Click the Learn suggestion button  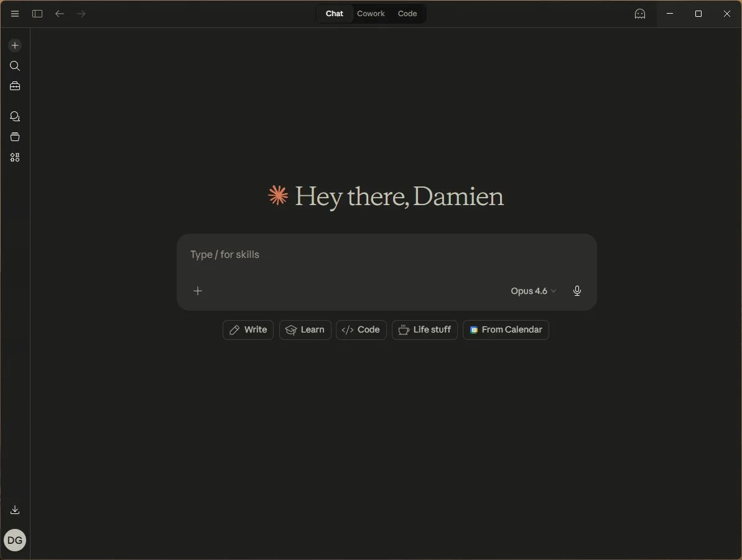(x=305, y=329)
